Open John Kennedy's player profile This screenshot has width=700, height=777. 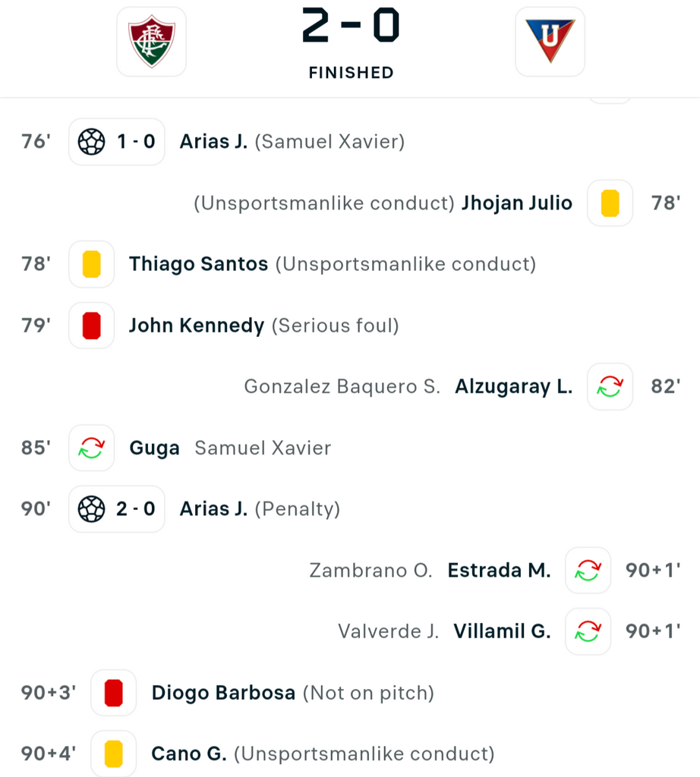[x=197, y=326]
